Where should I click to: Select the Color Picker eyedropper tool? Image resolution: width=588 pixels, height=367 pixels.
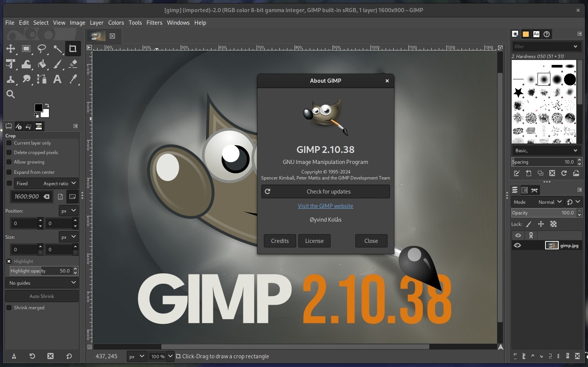pyautogui.click(x=73, y=79)
